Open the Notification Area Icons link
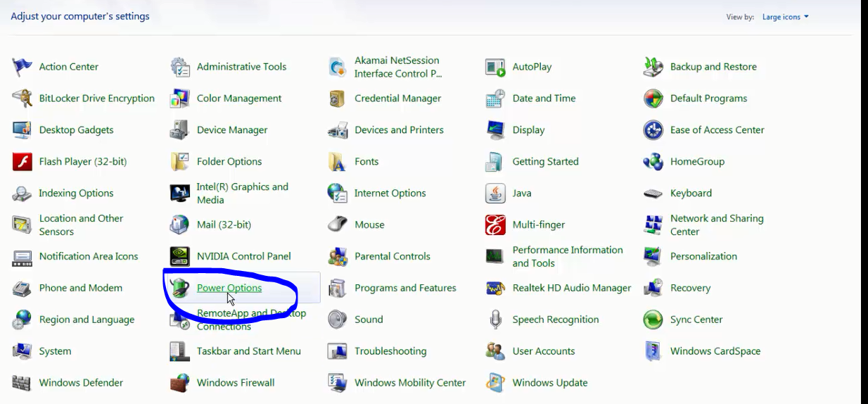868x404 pixels. [89, 256]
